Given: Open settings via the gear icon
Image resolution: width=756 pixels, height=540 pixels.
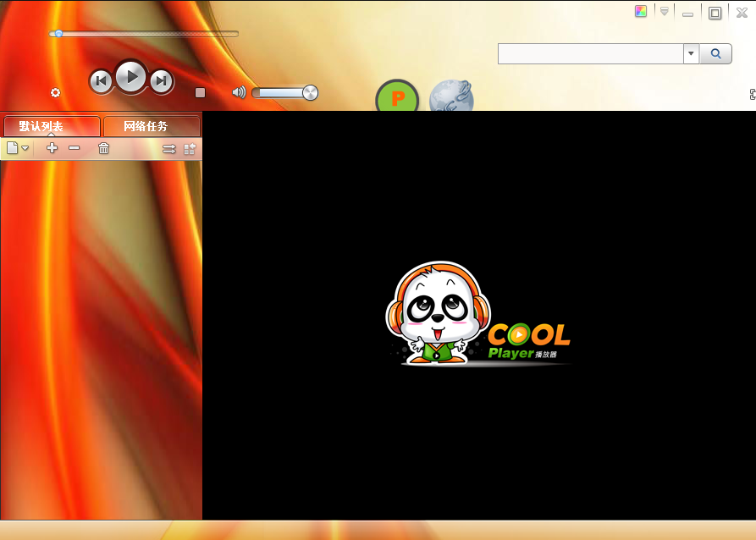Looking at the screenshot, I should coord(56,92).
